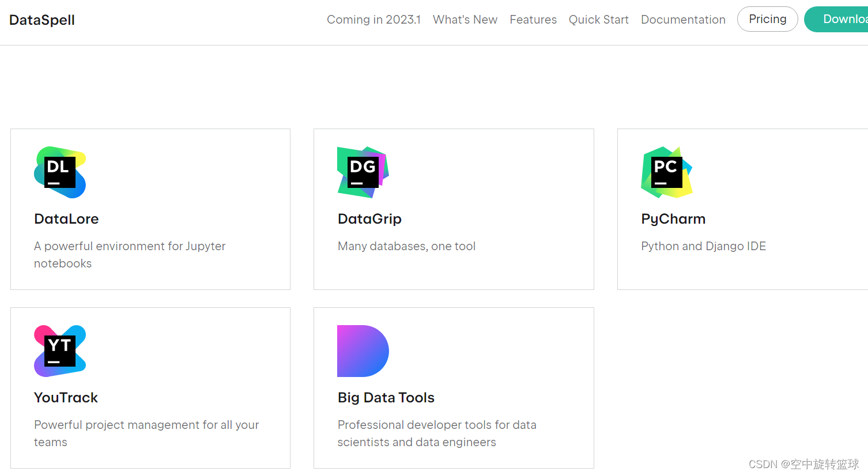Screen dimensions: 868x475
Task: Click 'A powerful environment for Jupyter notebooks' text
Action: [x=130, y=255]
